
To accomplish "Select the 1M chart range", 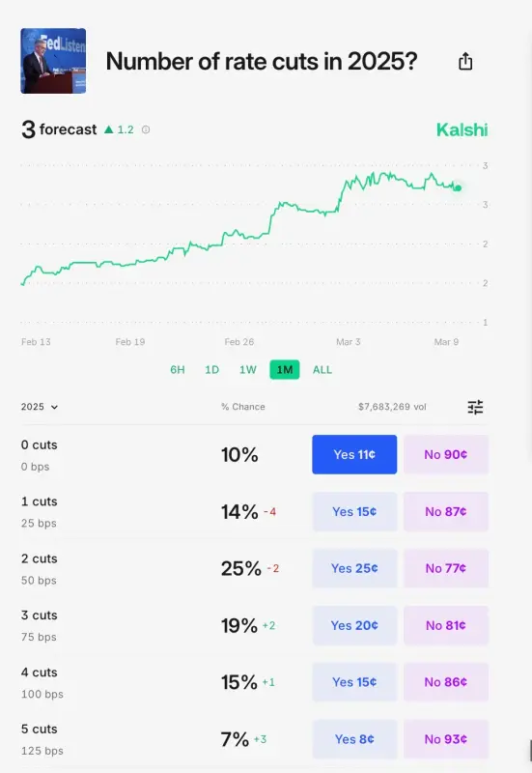I will 285,370.
